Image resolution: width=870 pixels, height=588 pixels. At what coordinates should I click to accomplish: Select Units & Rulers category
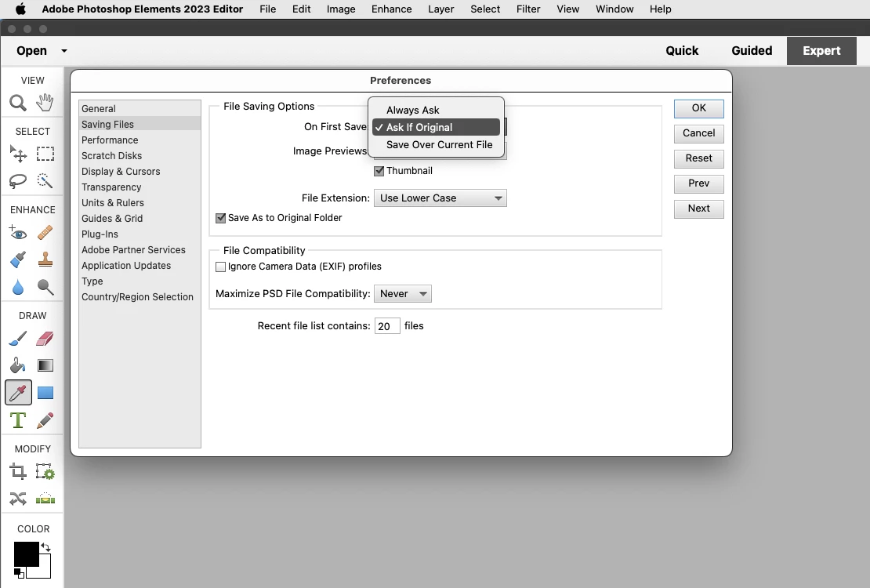click(x=140, y=202)
